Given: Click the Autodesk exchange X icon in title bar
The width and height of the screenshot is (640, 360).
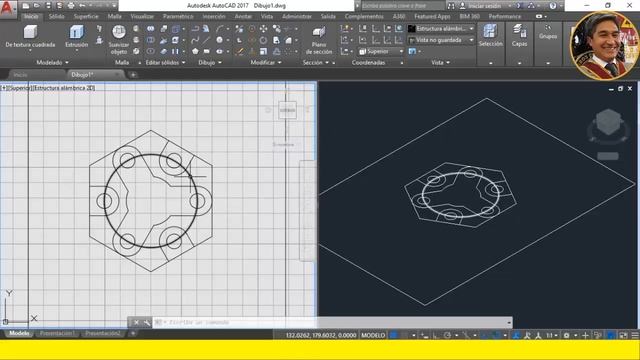Looking at the screenshot, I should pyautogui.click(x=519, y=6).
